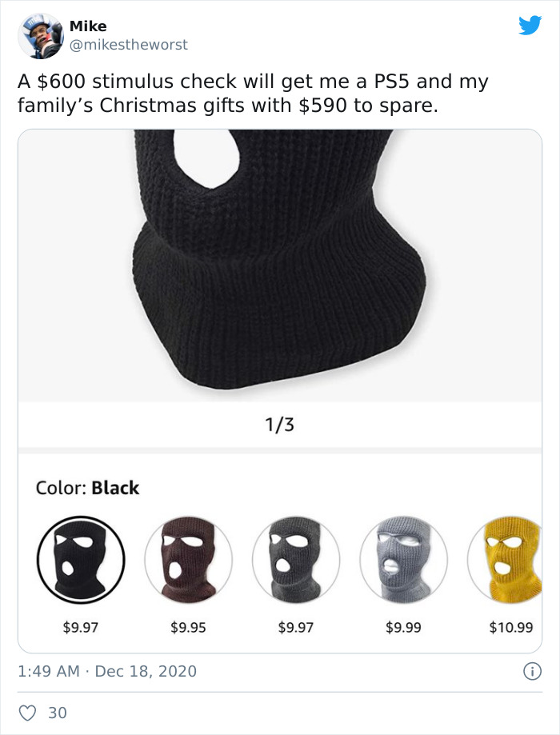This screenshot has height=735, width=560.
Task: Select the black balaclava color option
Action: coord(81,560)
